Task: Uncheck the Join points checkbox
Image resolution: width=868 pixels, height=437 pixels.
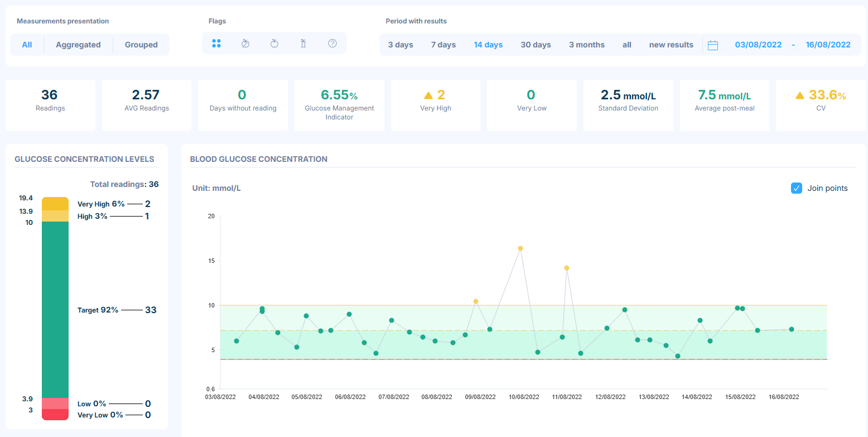Action: click(x=797, y=188)
